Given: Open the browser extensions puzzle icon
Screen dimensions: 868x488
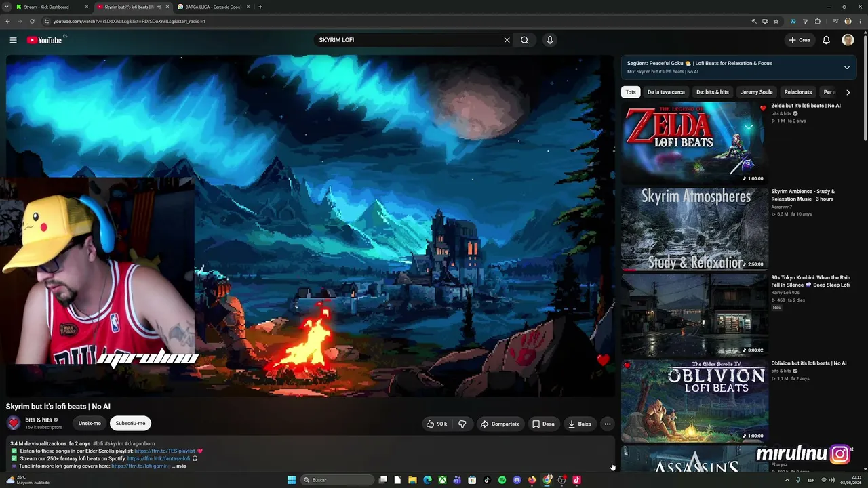Looking at the screenshot, I should pyautogui.click(x=818, y=21).
